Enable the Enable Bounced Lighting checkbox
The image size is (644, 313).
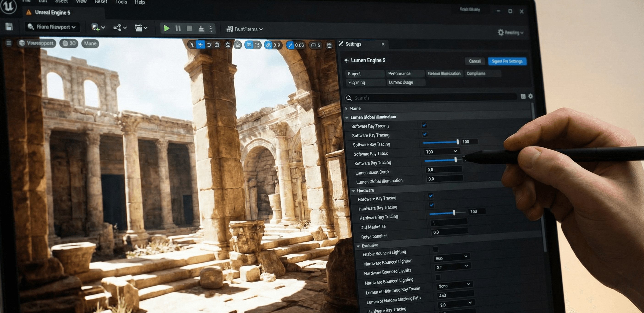pos(436,249)
